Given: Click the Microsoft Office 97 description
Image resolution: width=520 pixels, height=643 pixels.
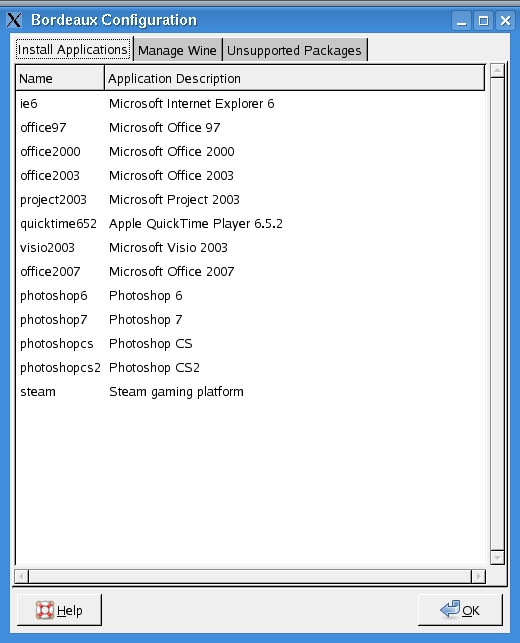Looking at the screenshot, I should 164,128.
